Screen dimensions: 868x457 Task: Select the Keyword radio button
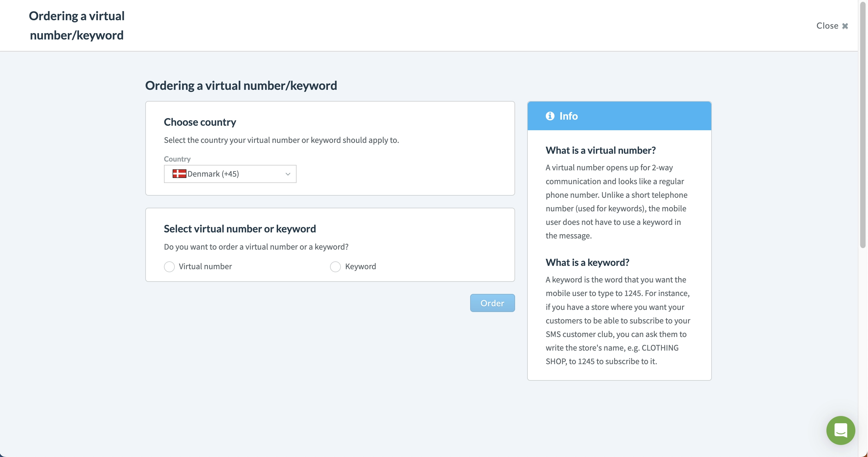click(x=335, y=266)
